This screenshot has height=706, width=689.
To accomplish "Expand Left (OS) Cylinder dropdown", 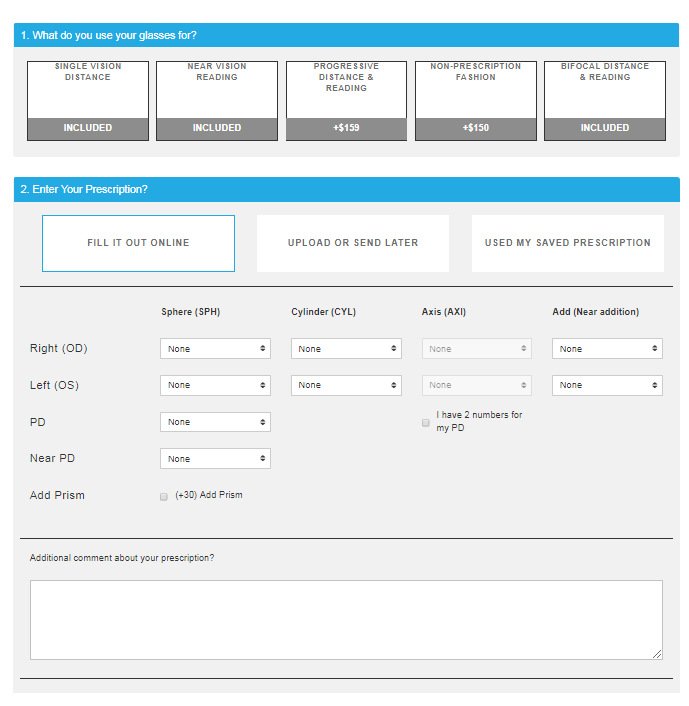I will pos(346,385).
